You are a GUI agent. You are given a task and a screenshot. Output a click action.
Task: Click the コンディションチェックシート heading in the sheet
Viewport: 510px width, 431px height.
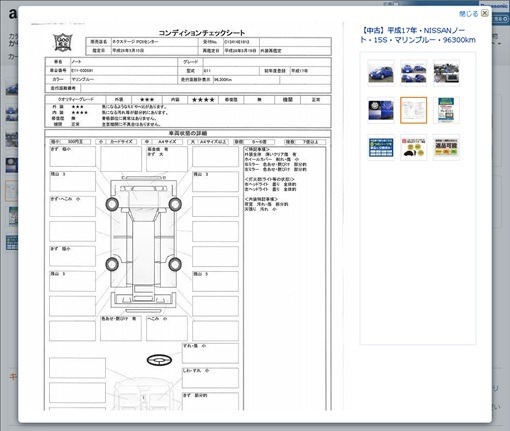(x=202, y=33)
